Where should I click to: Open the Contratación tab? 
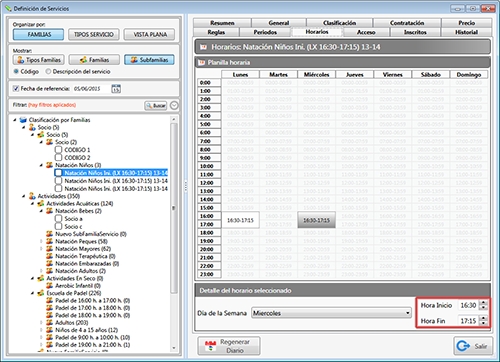(x=407, y=23)
